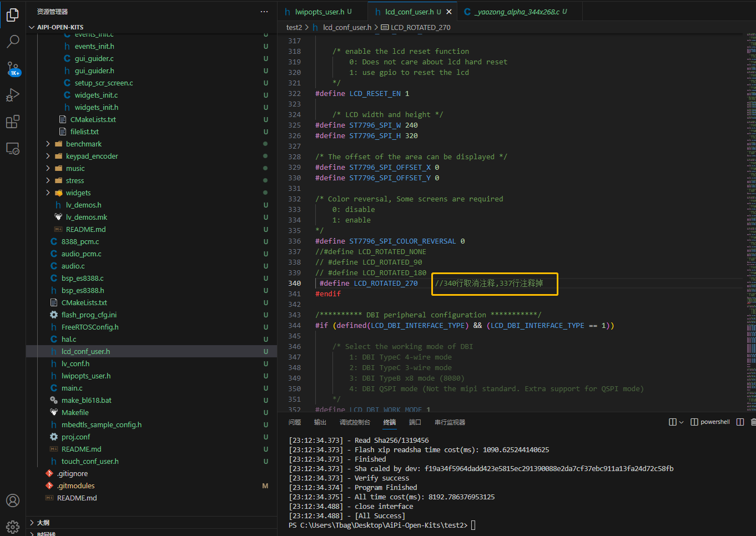This screenshot has height=536, width=756.
Task: Open the Explorer view in activity bar
Action: pyautogui.click(x=13, y=15)
